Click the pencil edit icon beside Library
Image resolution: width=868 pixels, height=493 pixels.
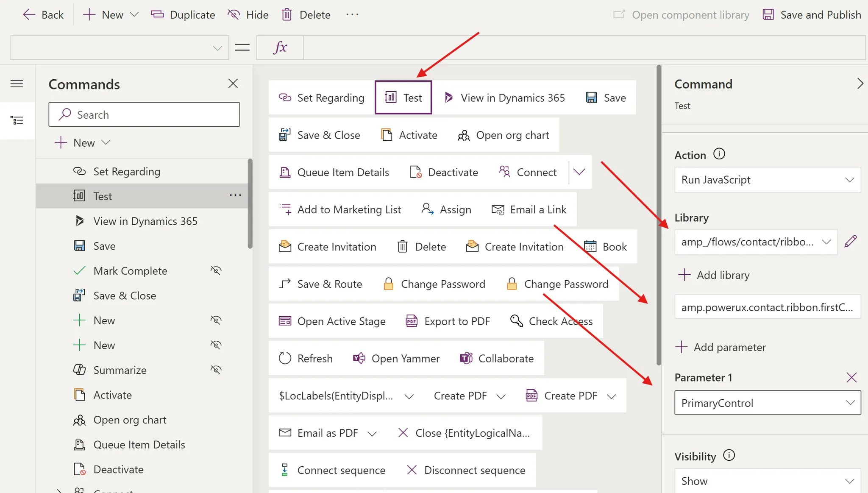point(850,242)
